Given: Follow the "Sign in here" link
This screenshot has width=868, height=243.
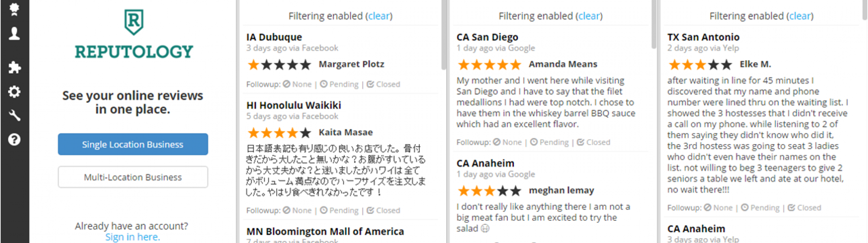Looking at the screenshot, I should coord(133,237).
